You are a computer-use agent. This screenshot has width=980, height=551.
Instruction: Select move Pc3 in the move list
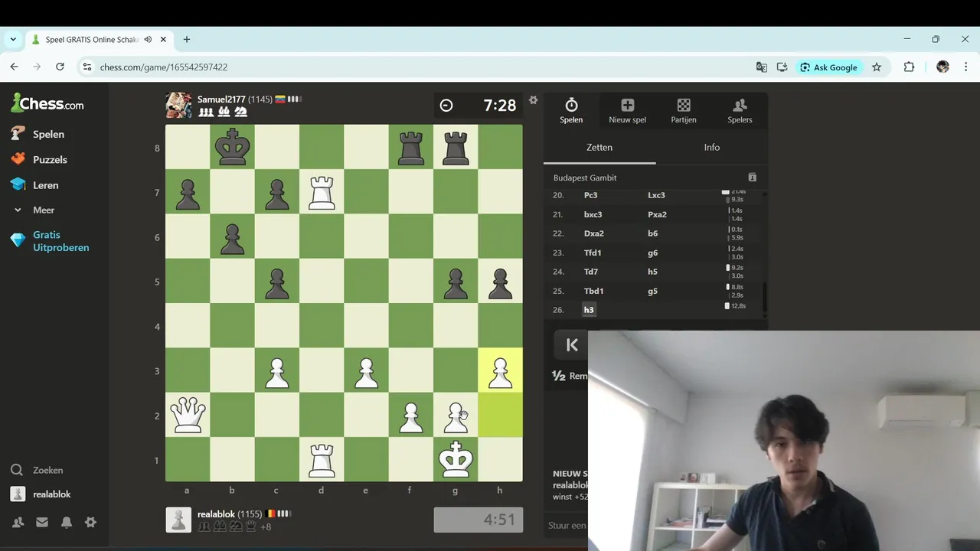(x=590, y=195)
